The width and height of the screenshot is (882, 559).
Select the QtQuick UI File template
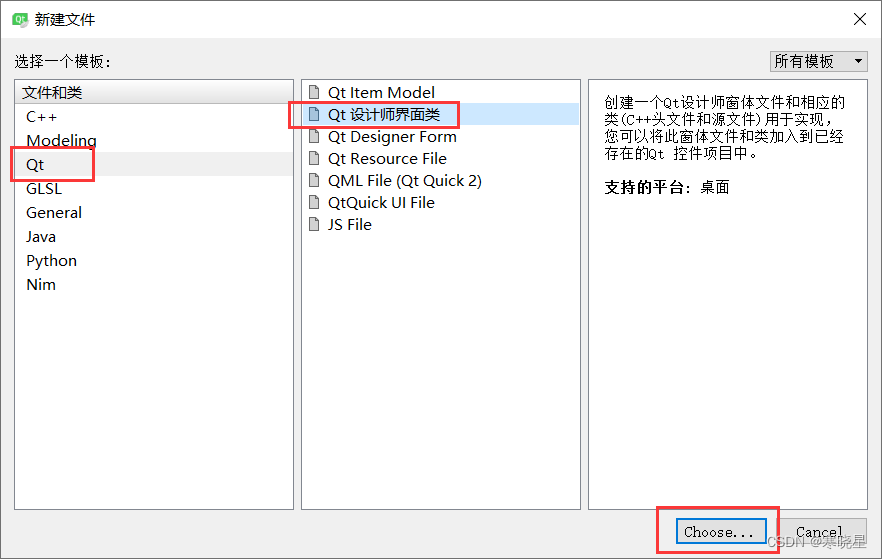click(441, 202)
